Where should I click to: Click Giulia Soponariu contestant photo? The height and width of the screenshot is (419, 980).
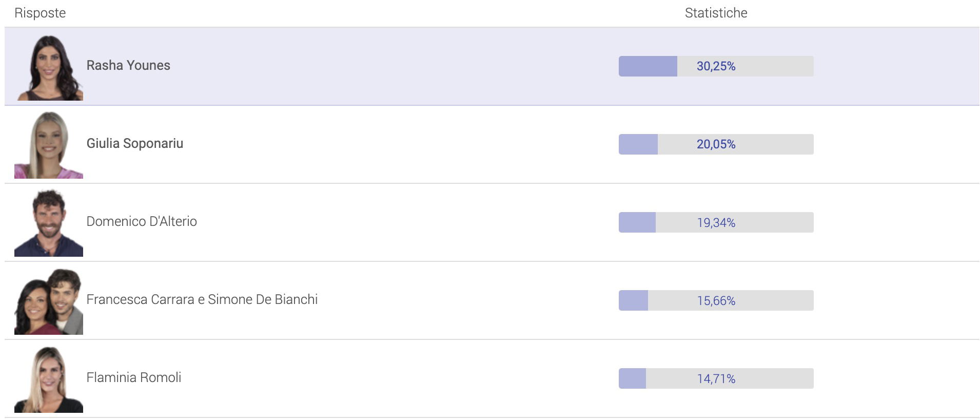tap(49, 145)
